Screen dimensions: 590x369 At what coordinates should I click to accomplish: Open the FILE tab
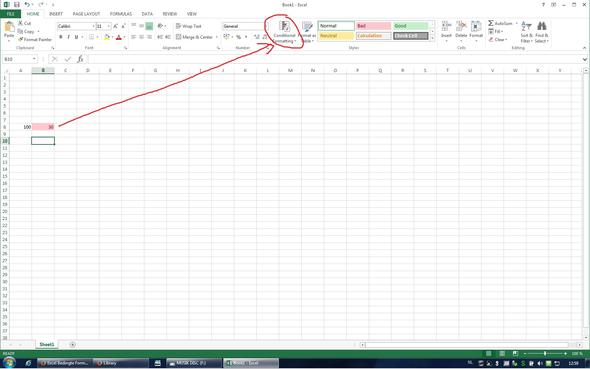(10, 14)
